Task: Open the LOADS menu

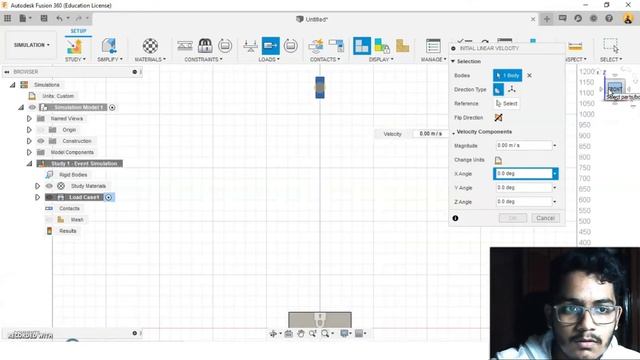Action: point(269,60)
